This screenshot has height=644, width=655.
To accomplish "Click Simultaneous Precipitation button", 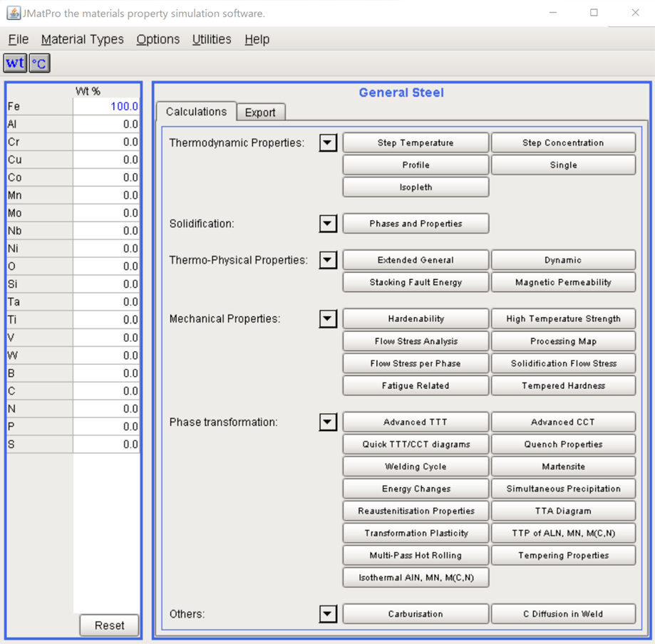I will click(563, 489).
